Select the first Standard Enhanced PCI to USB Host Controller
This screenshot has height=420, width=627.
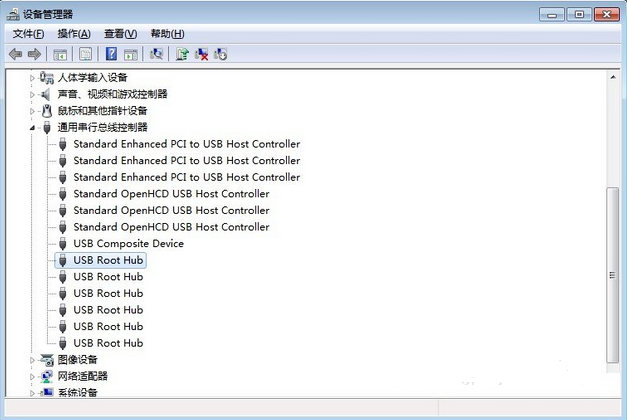187,144
